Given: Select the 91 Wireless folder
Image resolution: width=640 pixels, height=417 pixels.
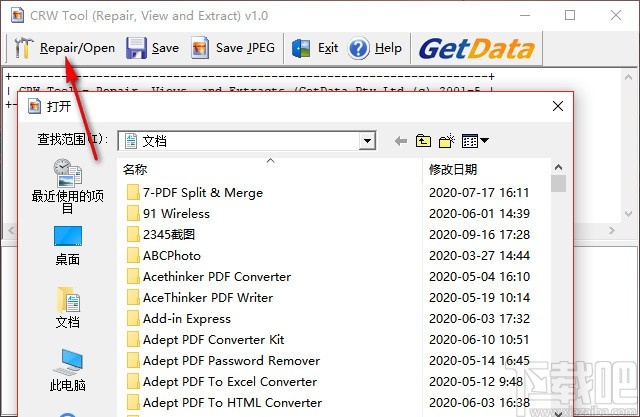Looking at the screenshot, I should [x=176, y=213].
